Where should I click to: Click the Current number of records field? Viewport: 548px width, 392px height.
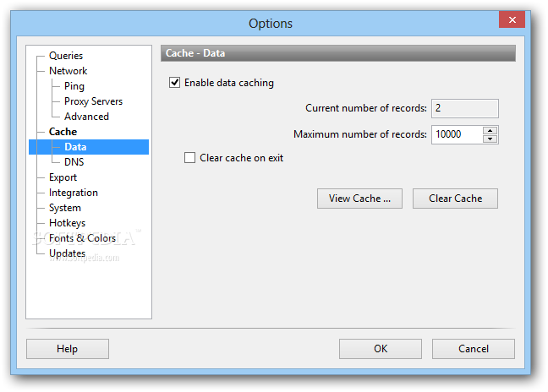coord(464,108)
